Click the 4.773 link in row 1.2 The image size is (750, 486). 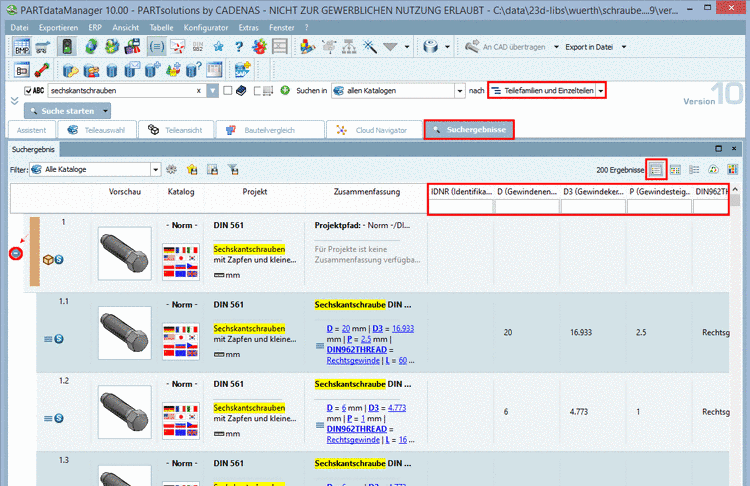click(397, 408)
